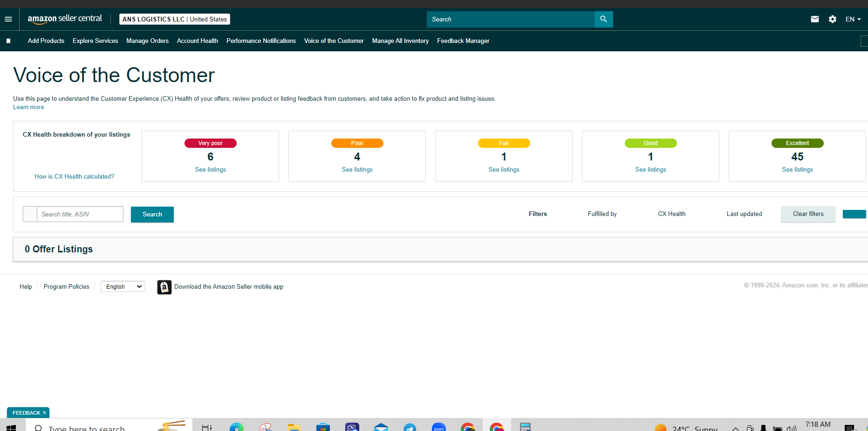Open the Windows Start menu
This screenshot has width=868, height=431.
[x=11, y=427]
